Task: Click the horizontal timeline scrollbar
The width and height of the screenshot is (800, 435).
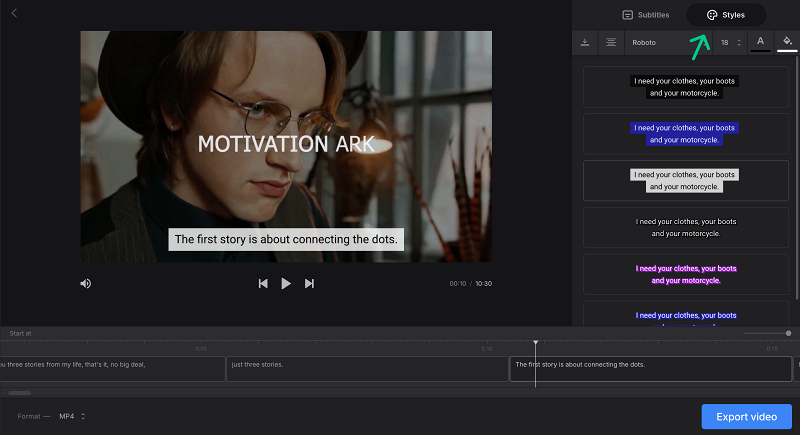Action: pos(20,393)
